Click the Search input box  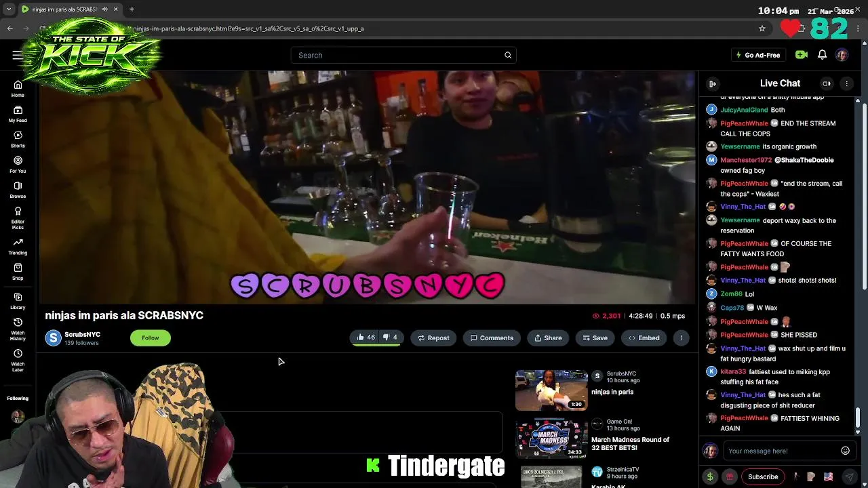397,55
